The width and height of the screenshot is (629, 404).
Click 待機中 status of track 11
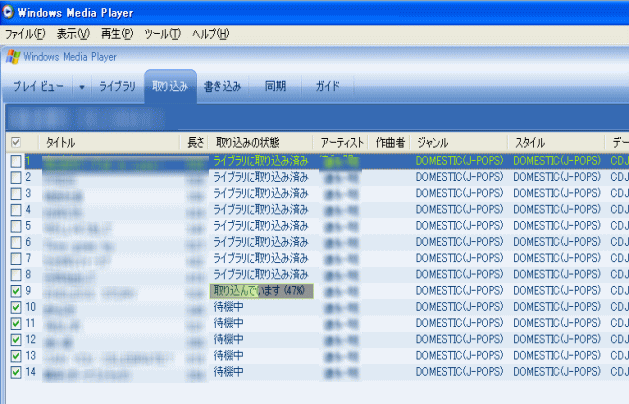point(229,323)
